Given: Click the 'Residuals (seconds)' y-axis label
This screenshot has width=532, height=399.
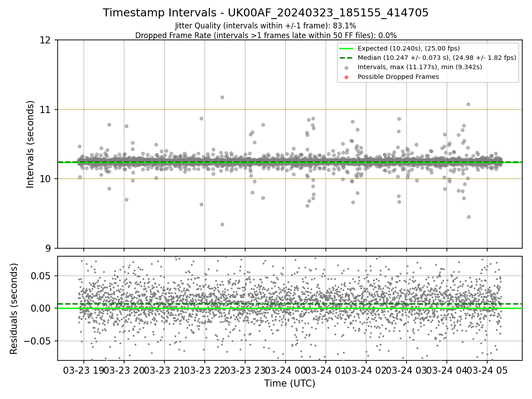Looking at the screenshot, I should pyautogui.click(x=14, y=309).
